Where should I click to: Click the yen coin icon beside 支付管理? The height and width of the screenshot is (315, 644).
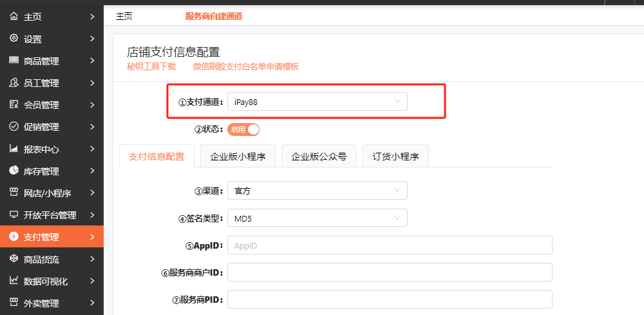pyautogui.click(x=14, y=236)
